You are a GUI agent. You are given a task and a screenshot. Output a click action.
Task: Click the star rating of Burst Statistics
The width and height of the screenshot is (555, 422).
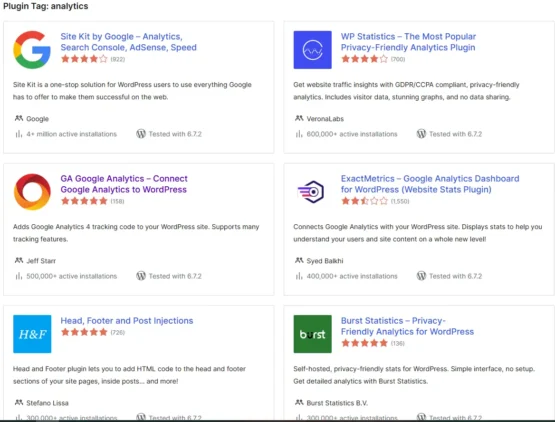(x=364, y=343)
